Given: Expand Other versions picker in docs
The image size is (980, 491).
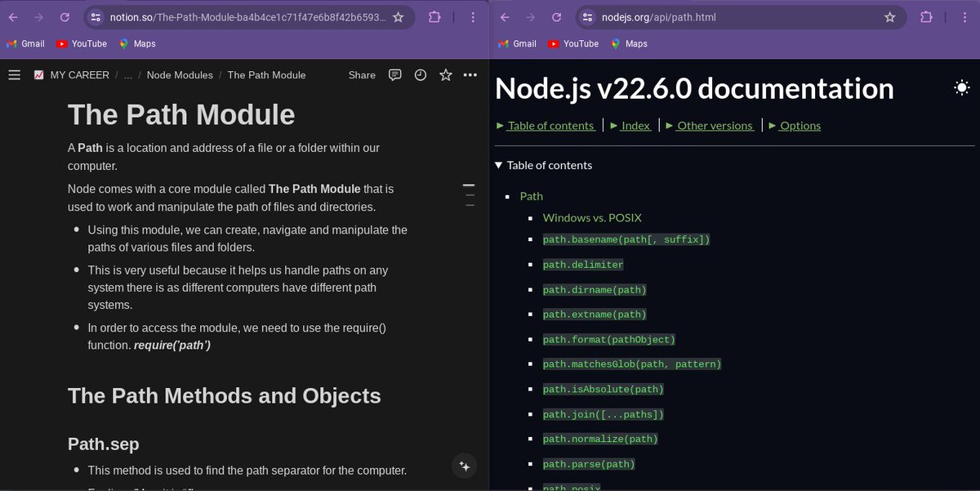Looking at the screenshot, I should tap(709, 125).
